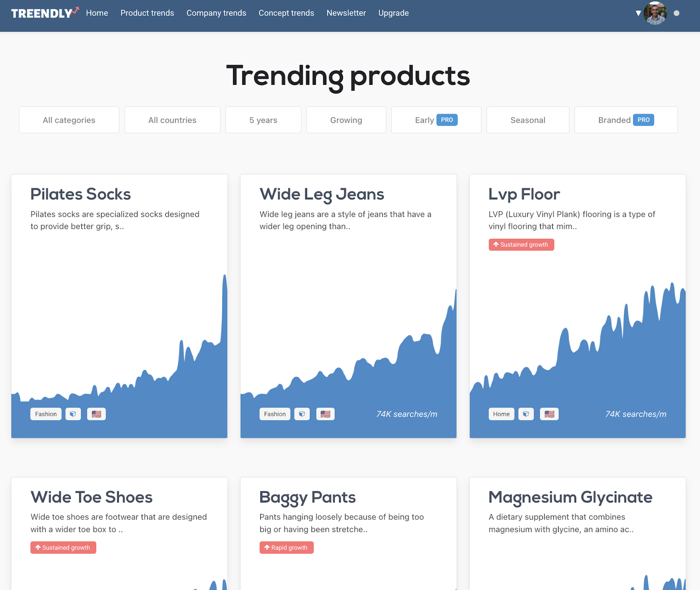This screenshot has width=700, height=590.
Task: Click the US flag icon on Lvp Floor
Action: point(549,414)
